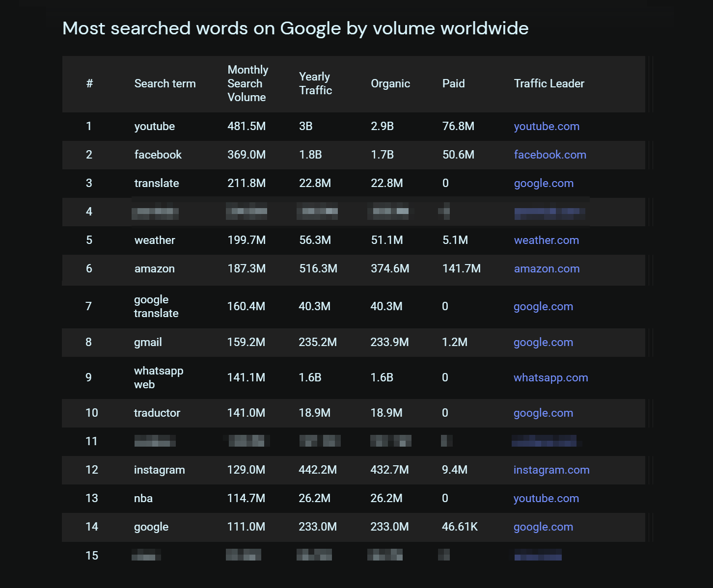Click the Traffic Leader column header

[x=548, y=83]
